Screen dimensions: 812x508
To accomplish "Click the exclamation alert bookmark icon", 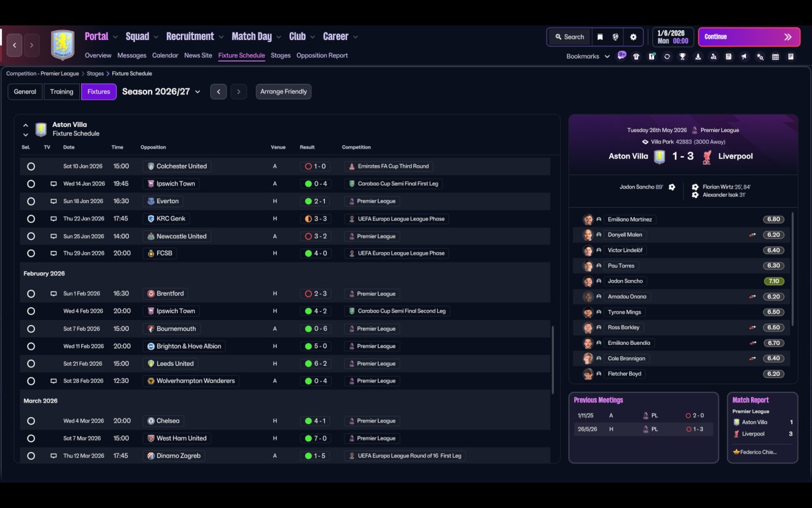I will [x=652, y=57].
